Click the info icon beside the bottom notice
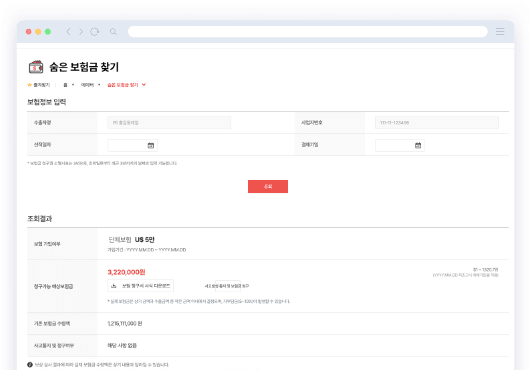This screenshot has width=530, height=370. coord(30,365)
